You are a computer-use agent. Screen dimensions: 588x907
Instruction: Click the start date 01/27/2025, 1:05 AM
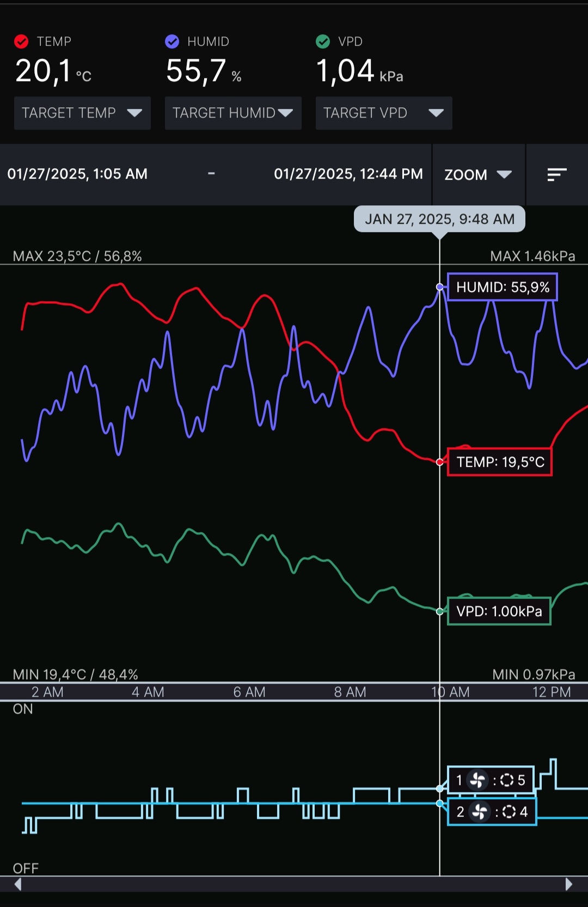[x=77, y=174]
